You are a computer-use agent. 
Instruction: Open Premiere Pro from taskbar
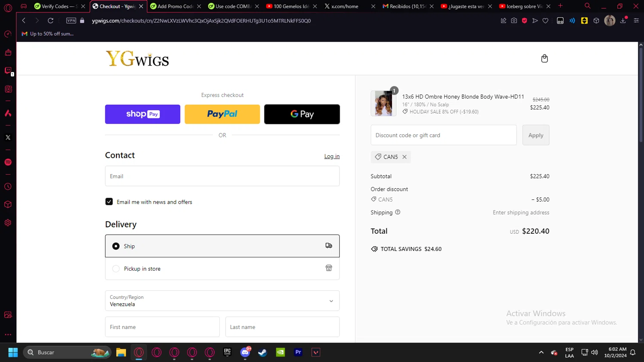[x=298, y=353]
